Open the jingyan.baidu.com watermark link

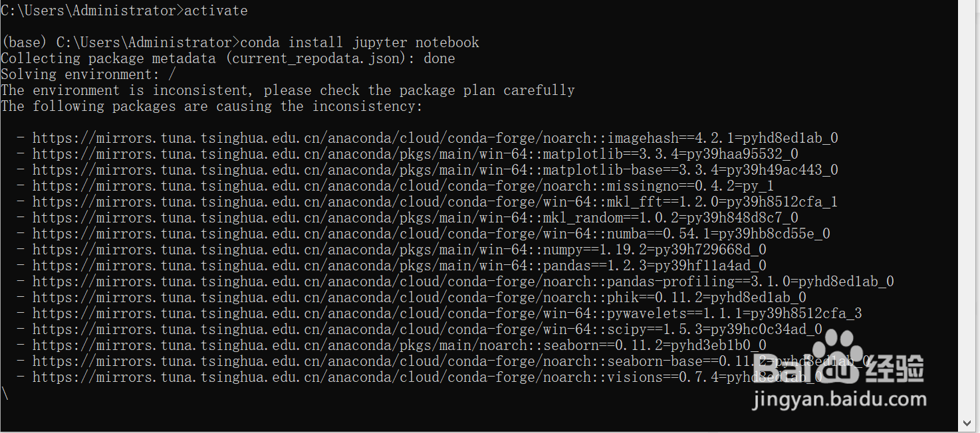(x=839, y=400)
